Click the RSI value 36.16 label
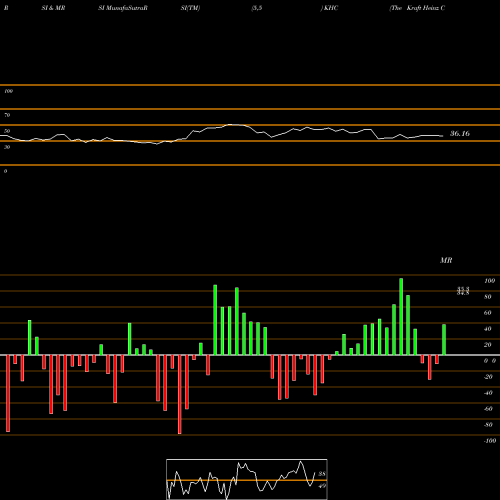 coord(460,134)
